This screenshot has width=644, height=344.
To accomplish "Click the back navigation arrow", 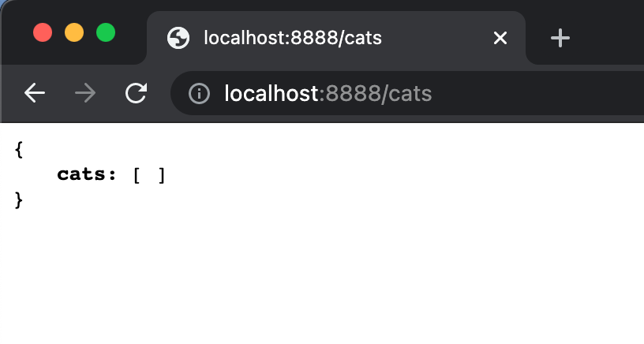I will click(x=35, y=93).
